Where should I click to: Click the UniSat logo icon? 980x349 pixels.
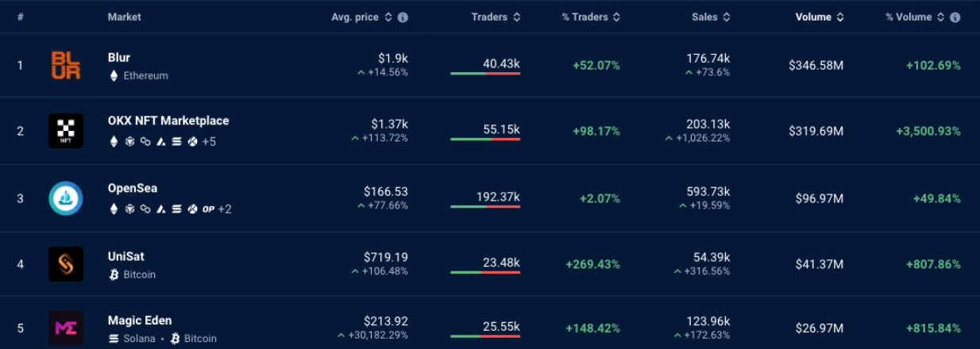click(65, 264)
